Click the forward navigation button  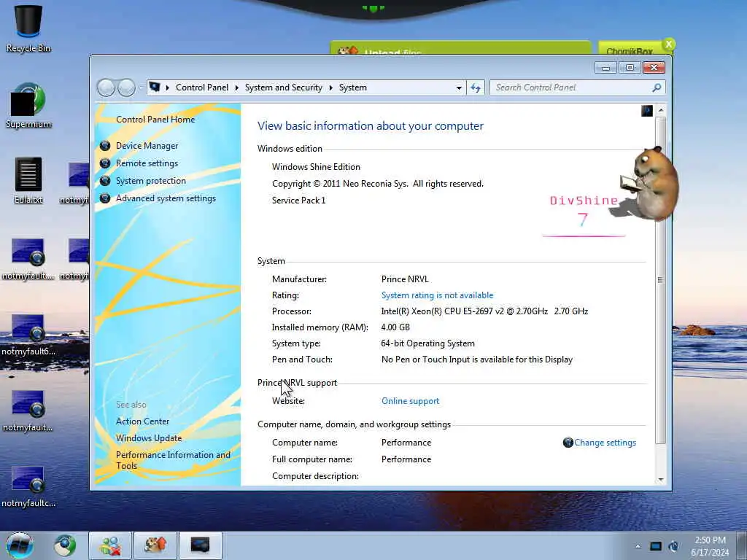point(126,87)
